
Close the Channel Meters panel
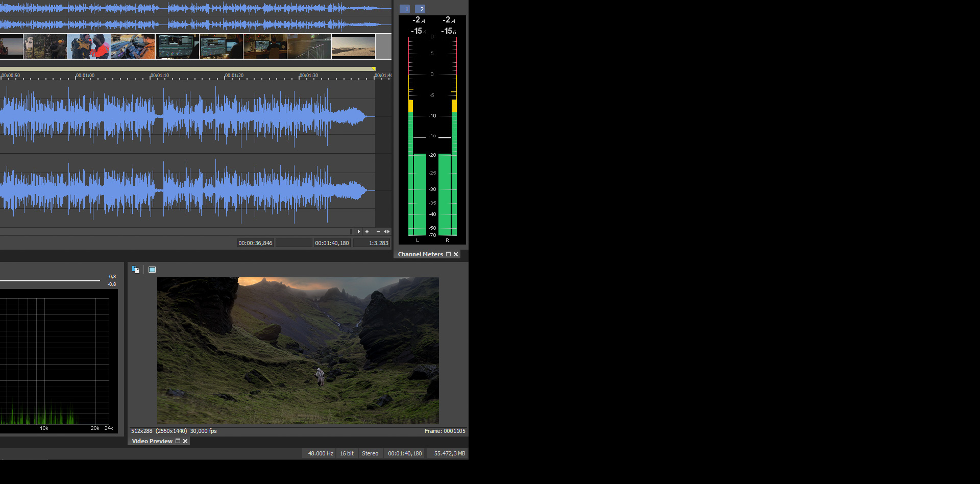coord(456,254)
